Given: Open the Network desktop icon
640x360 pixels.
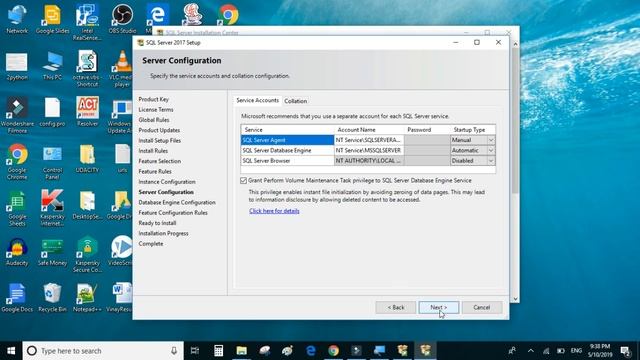Looking at the screenshot, I should [x=17, y=19].
